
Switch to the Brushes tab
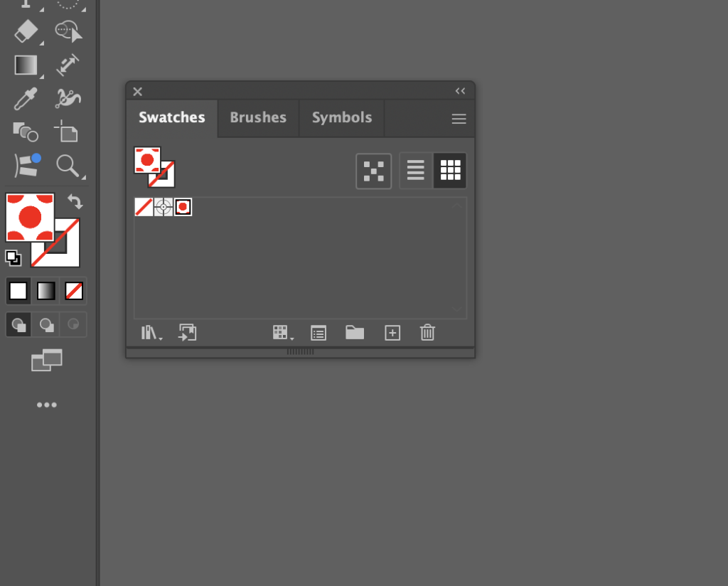point(257,118)
